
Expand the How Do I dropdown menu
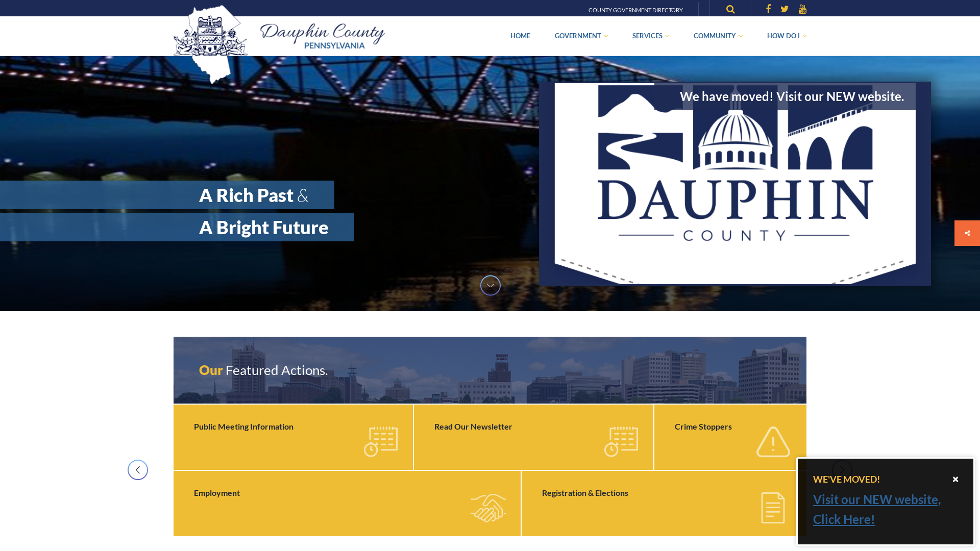coord(787,36)
